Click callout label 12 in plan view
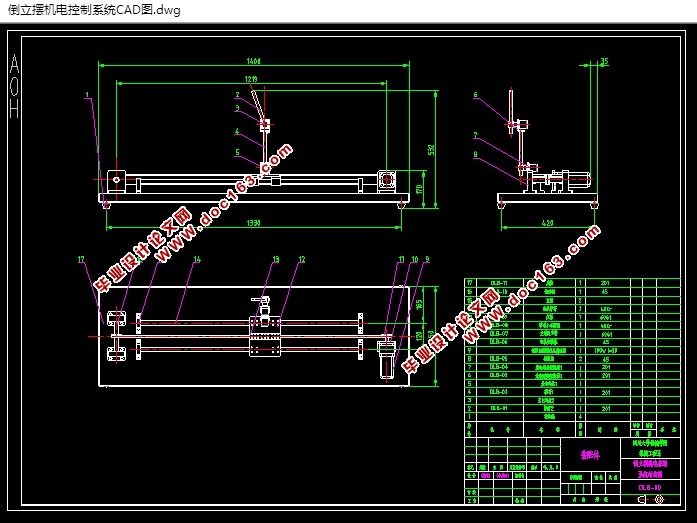Screen dimensions: 697x523 coord(302,259)
